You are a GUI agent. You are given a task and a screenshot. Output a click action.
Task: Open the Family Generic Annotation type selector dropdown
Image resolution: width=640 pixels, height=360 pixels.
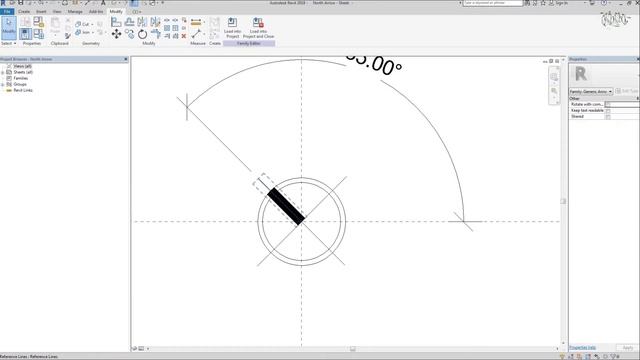click(591, 91)
